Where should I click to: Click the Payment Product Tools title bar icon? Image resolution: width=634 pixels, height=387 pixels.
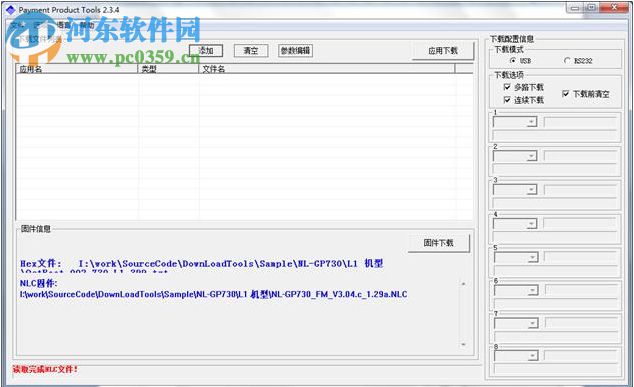point(11,10)
